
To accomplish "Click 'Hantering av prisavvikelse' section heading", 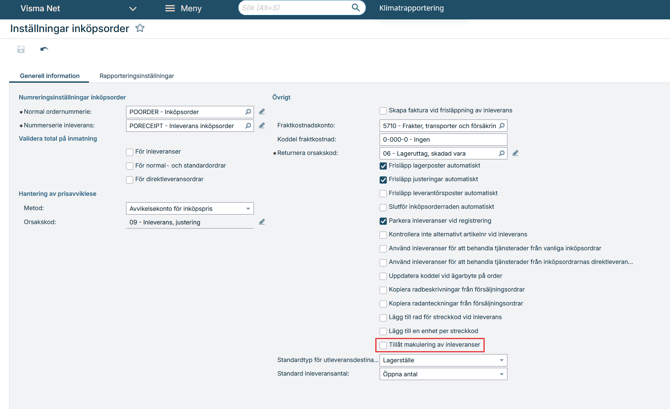I will point(57,194).
